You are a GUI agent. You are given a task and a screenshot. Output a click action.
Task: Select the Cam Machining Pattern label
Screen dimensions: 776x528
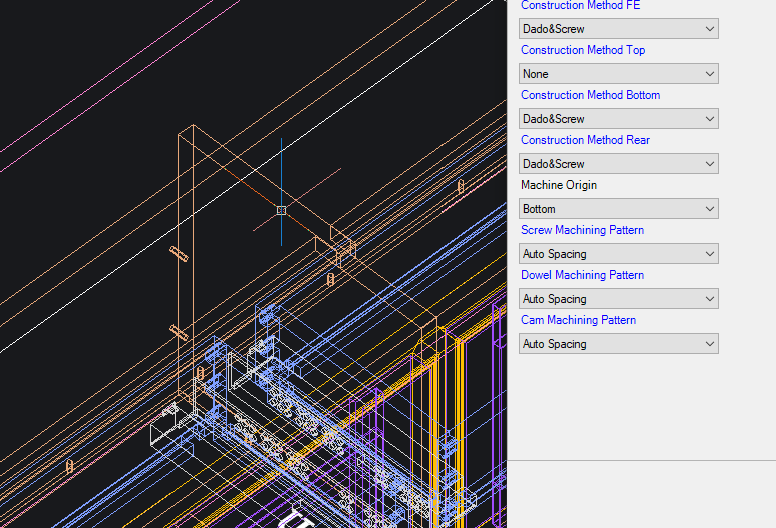[x=578, y=320]
